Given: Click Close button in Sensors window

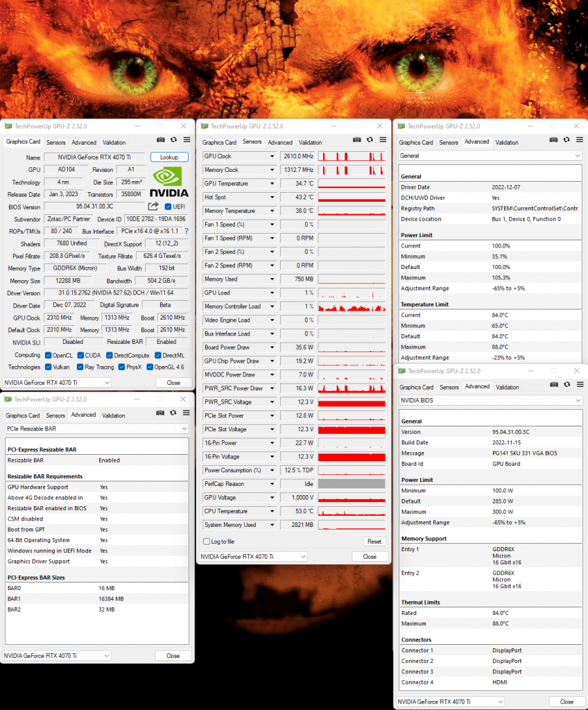Looking at the screenshot, I should (370, 557).
